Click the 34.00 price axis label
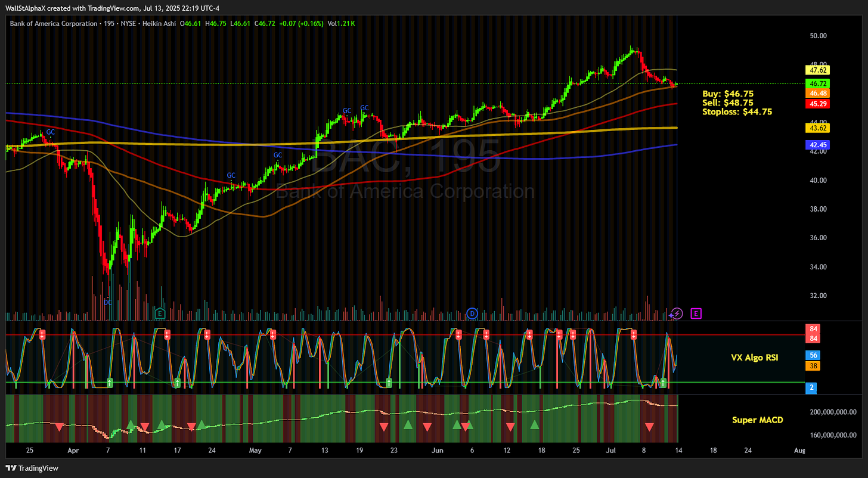 [818, 266]
